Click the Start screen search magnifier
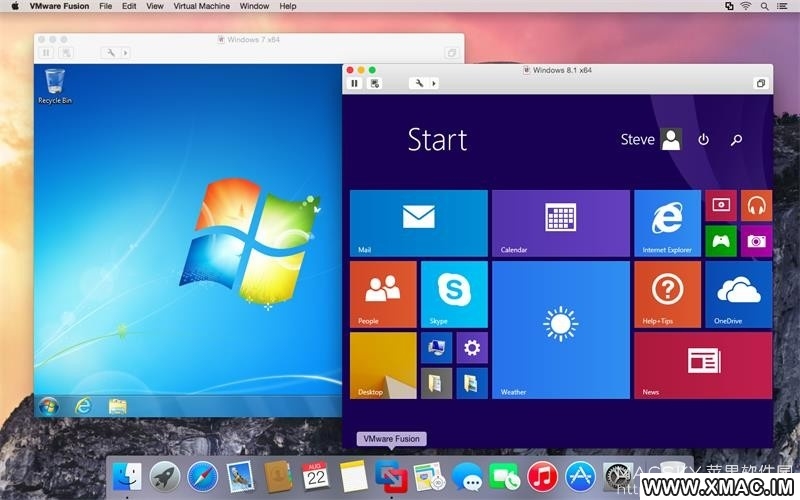Image resolution: width=800 pixels, height=500 pixels. pos(736,139)
